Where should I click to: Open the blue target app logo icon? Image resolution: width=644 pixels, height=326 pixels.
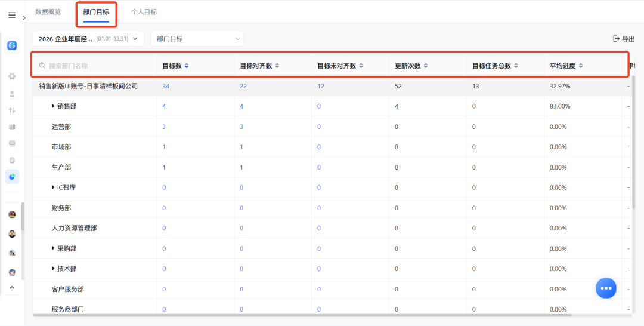tap(12, 45)
